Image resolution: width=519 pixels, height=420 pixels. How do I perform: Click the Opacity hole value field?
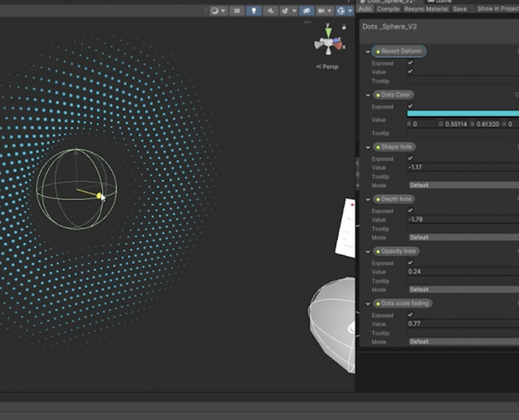(463, 271)
